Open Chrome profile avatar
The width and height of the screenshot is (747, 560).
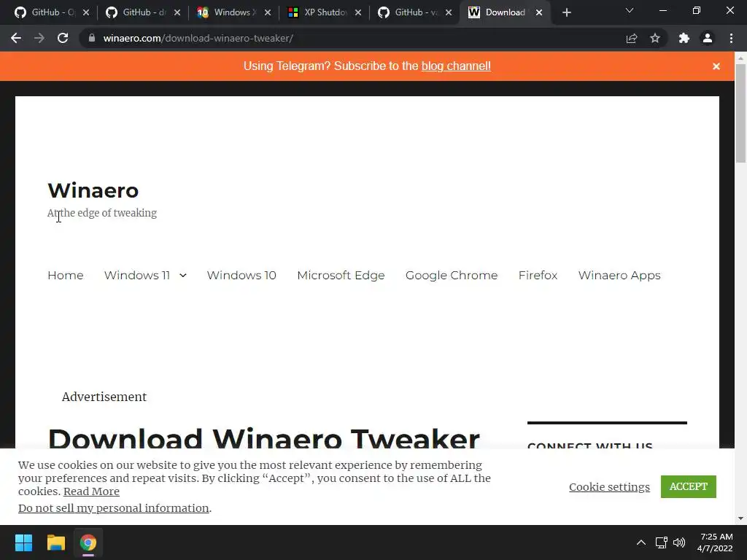708,38
